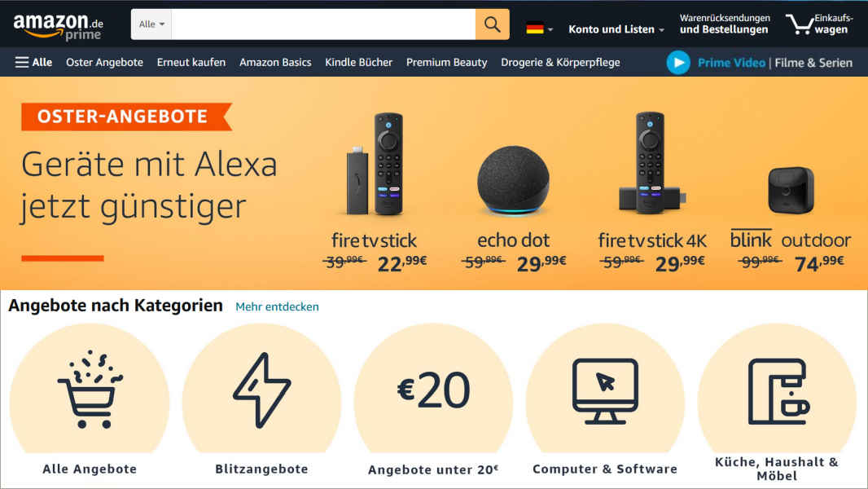
Task: Select the echo dot product image
Action: coord(514,181)
